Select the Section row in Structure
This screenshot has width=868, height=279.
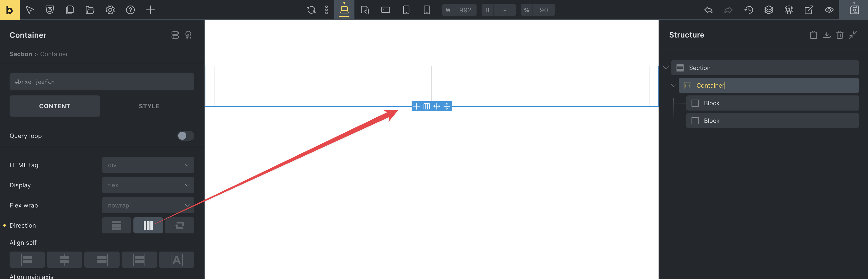click(x=765, y=68)
